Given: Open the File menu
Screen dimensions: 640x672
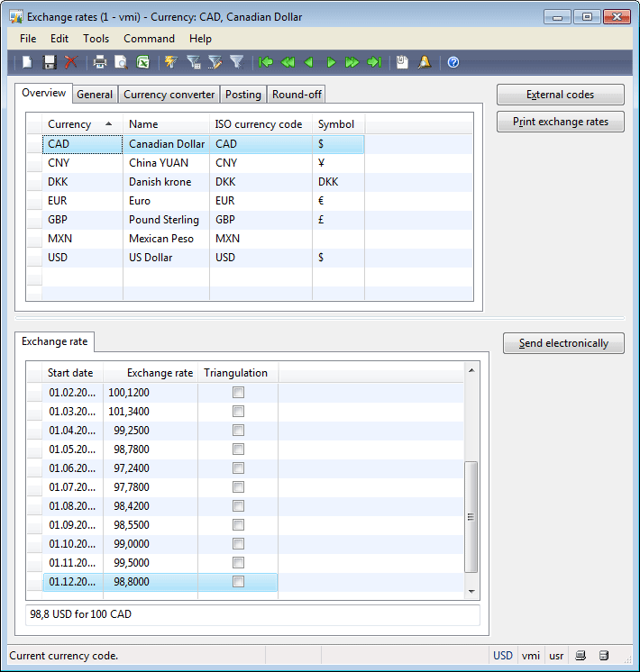Looking at the screenshot, I should pyautogui.click(x=28, y=39).
